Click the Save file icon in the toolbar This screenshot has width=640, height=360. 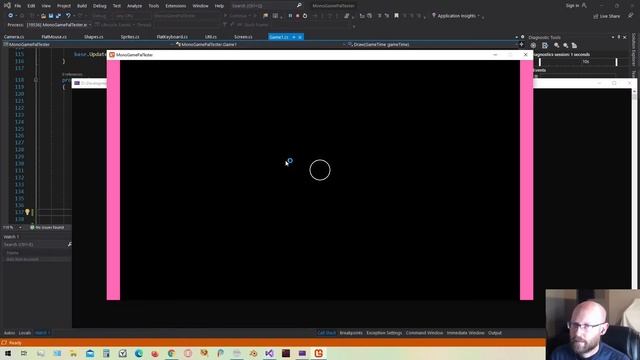pos(51,16)
